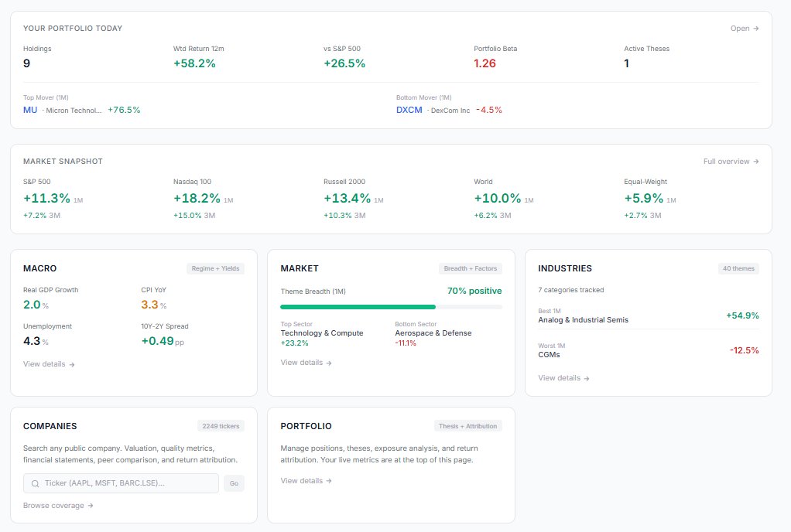791x532 pixels.
Task: Click the MACRO card heading
Action: click(39, 268)
